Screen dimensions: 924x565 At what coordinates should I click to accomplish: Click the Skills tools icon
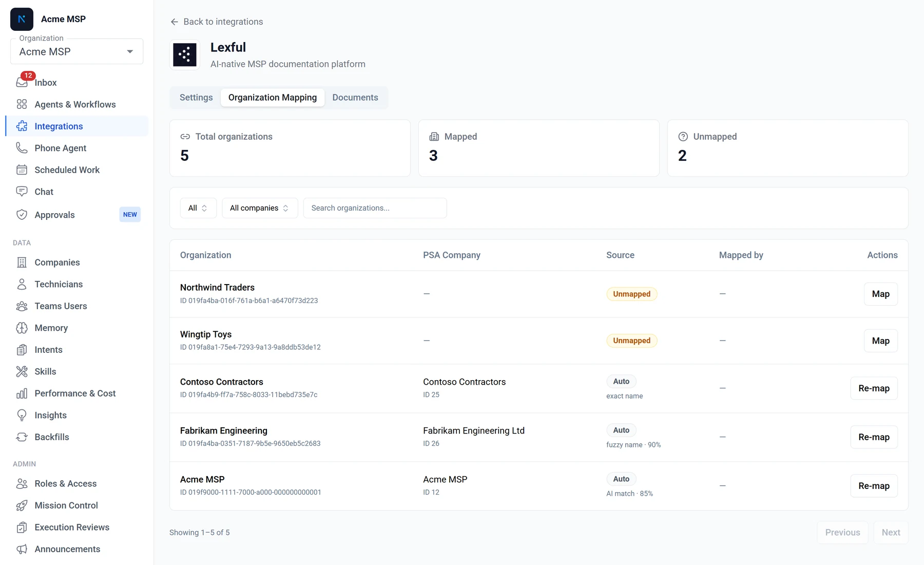[22, 371]
